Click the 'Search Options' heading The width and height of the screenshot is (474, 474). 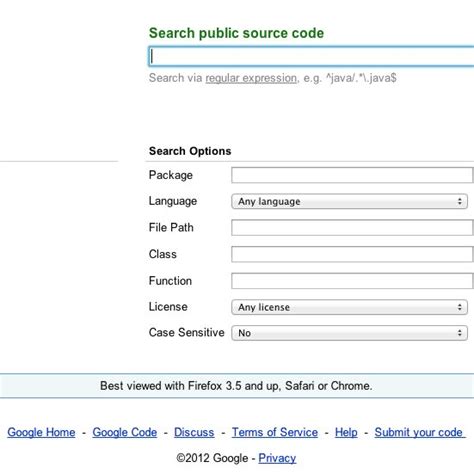[x=190, y=151]
